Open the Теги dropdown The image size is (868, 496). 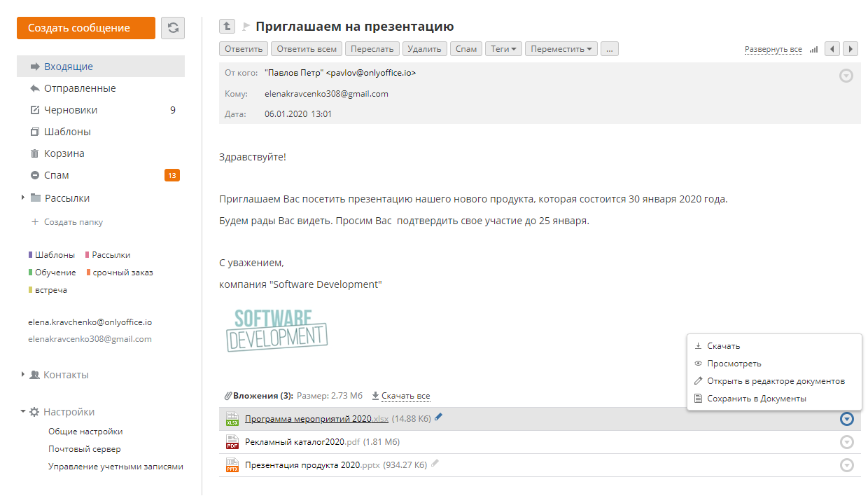[503, 49]
